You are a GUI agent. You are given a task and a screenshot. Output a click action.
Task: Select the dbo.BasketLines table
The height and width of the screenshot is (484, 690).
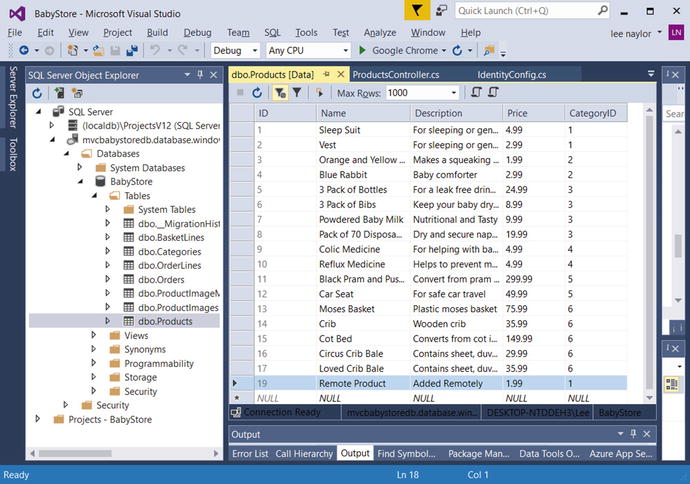(x=171, y=238)
